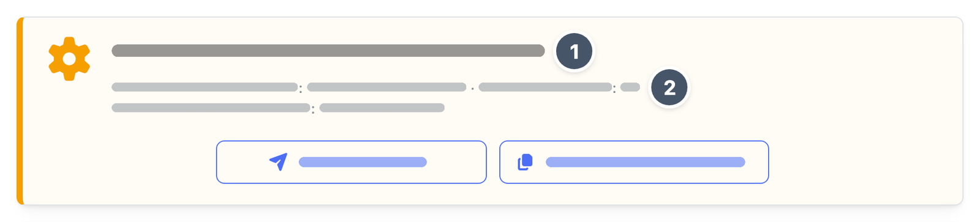Click the blue label bar in copy button
980x222 pixels.
point(645,162)
